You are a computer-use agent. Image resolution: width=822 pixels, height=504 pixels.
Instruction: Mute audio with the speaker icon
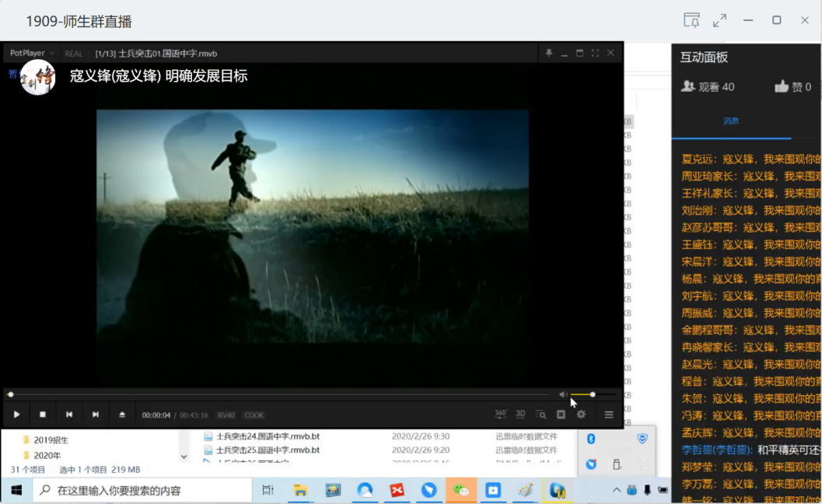(x=563, y=394)
